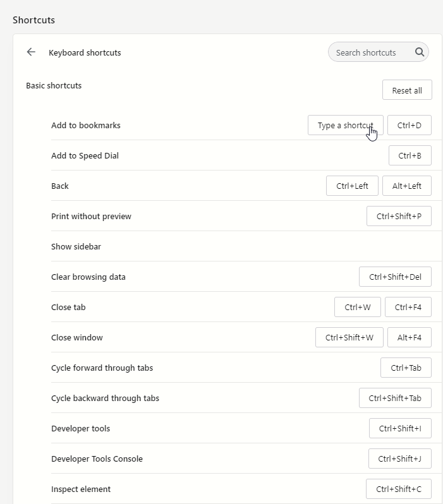This screenshot has height=504, width=443.
Task: Focus the Search shortcuts field
Action: click(379, 52)
